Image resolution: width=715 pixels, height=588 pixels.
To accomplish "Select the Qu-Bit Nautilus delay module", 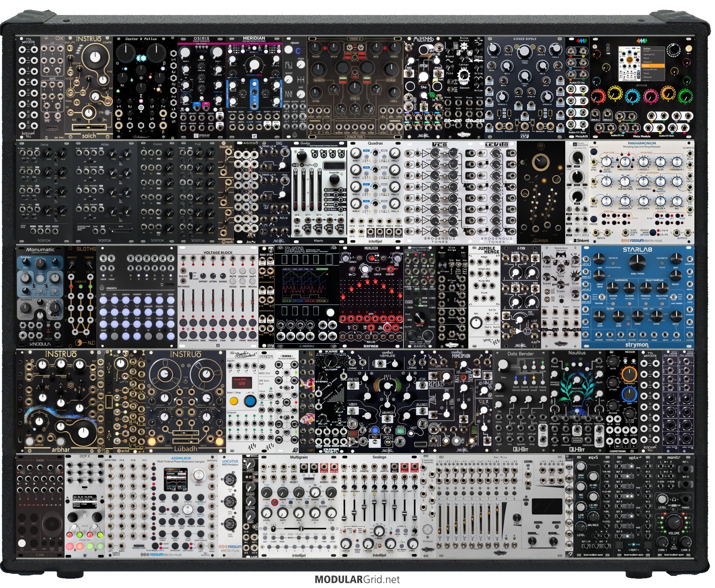I will point(577,401).
